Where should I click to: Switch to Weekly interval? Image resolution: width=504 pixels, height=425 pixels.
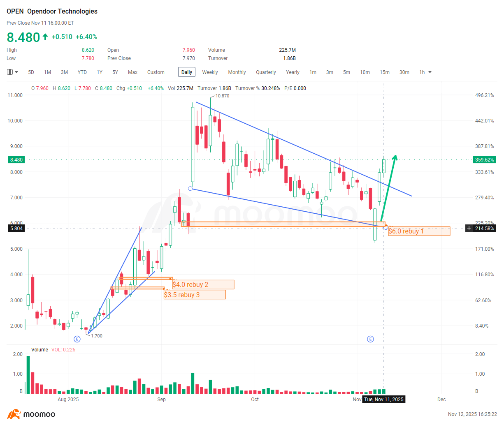210,72
